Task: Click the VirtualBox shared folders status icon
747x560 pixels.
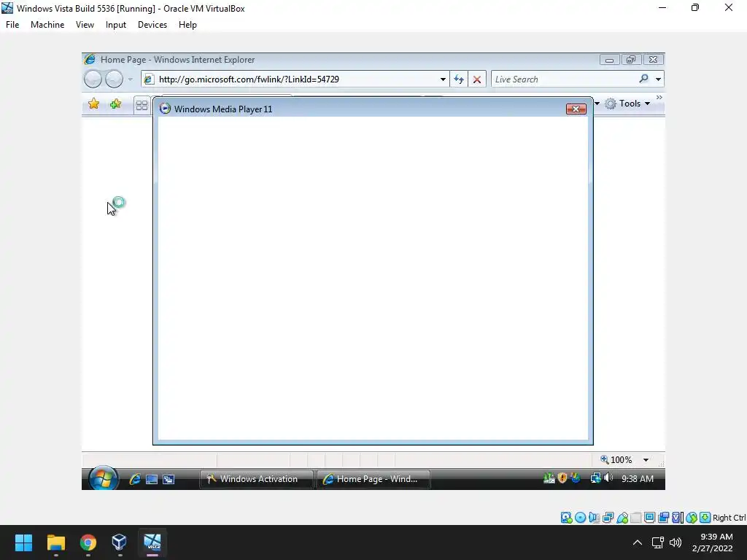Action: [x=636, y=518]
